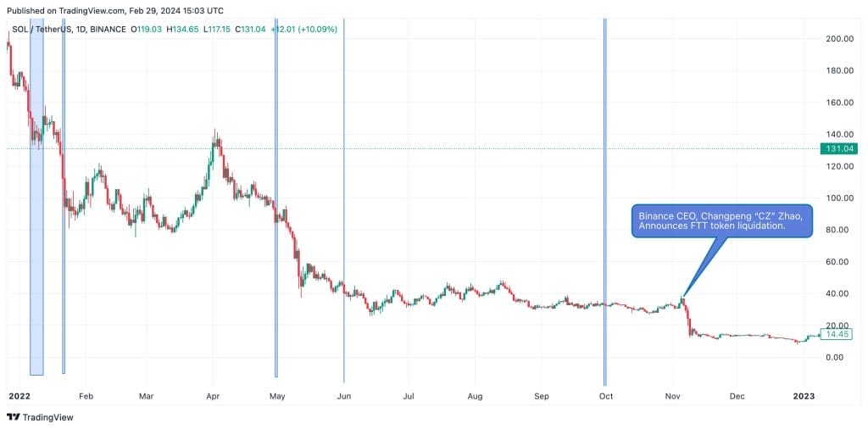Screen dimensions: 868x429
Task: Click the 14.45 last price label
Action: 837,334
